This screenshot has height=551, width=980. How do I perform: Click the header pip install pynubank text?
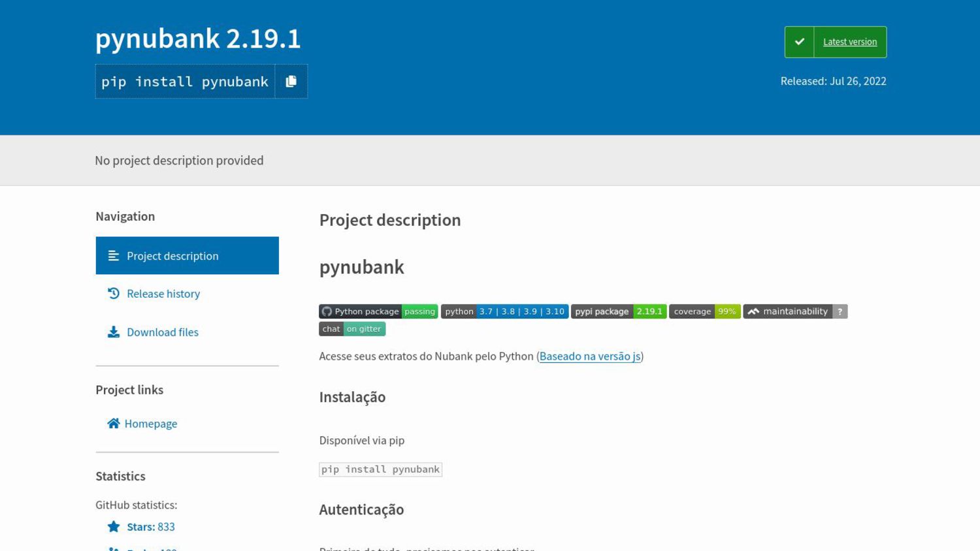pos(185,82)
